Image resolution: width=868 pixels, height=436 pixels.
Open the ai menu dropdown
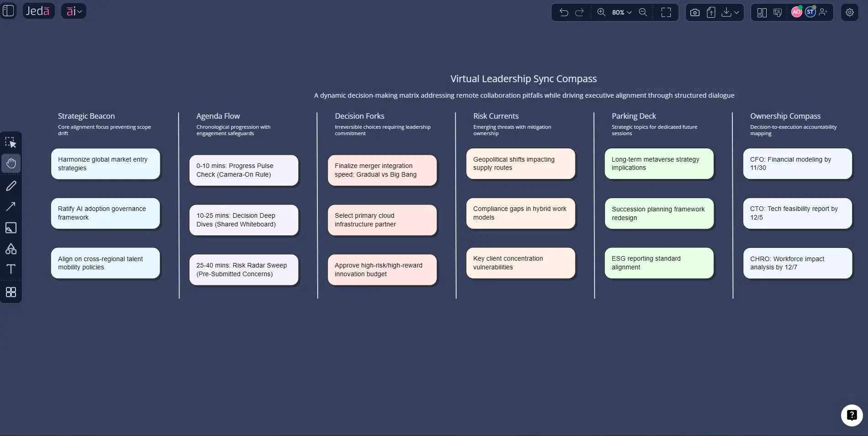click(x=74, y=11)
